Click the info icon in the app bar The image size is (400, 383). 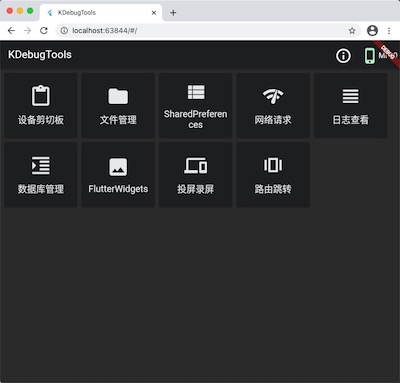[343, 56]
